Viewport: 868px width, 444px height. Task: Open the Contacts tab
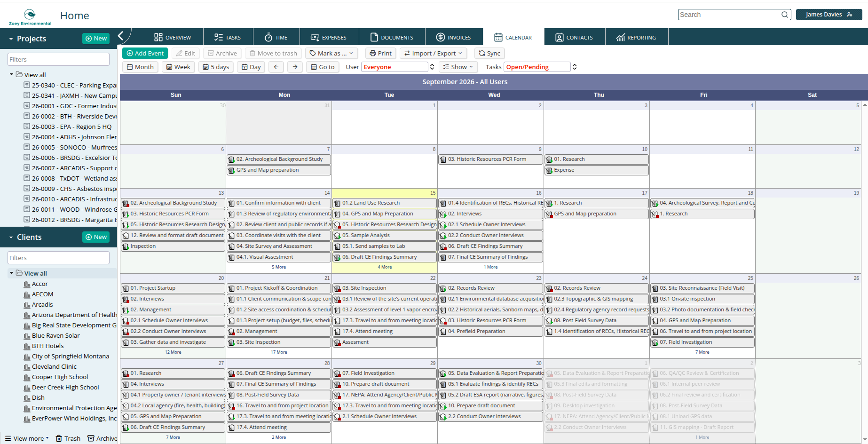coord(574,37)
